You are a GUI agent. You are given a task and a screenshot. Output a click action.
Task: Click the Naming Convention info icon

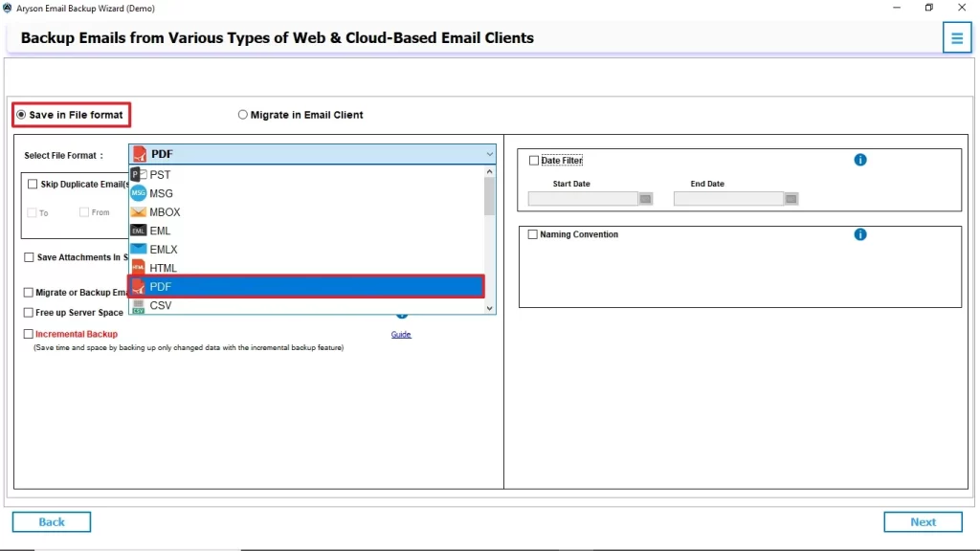[860, 234]
